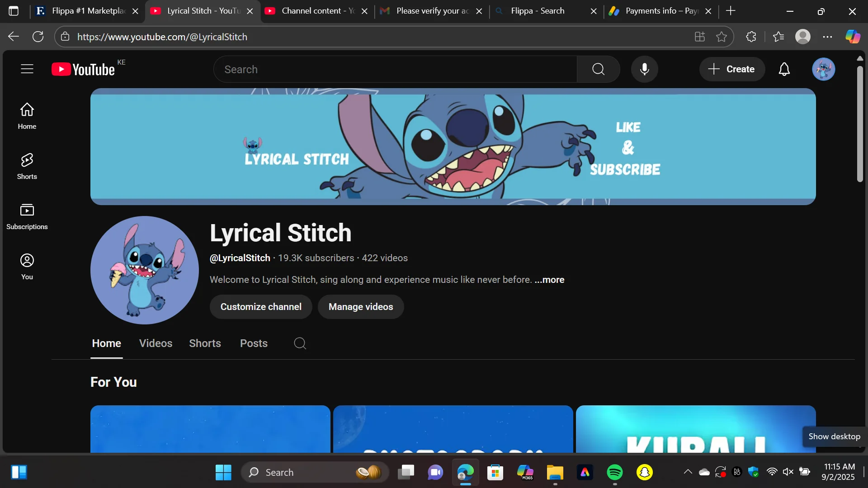The width and height of the screenshot is (868, 488).
Task: Click the YouTube search input field
Action: (396, 69)
